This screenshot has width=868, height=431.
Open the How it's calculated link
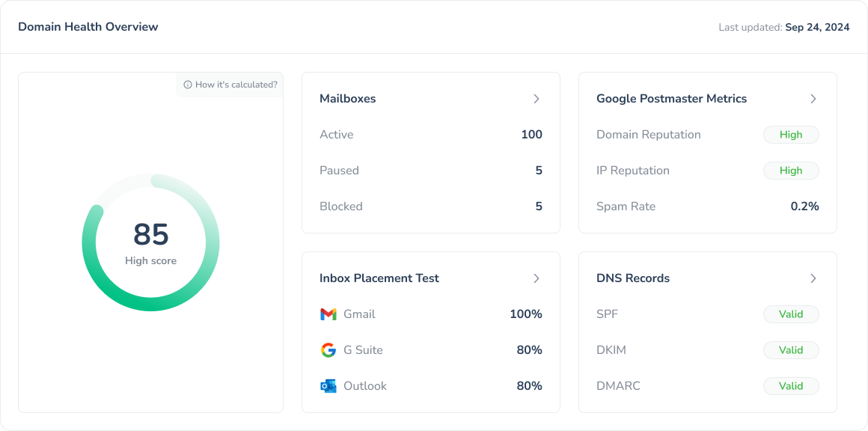(236, 85)
